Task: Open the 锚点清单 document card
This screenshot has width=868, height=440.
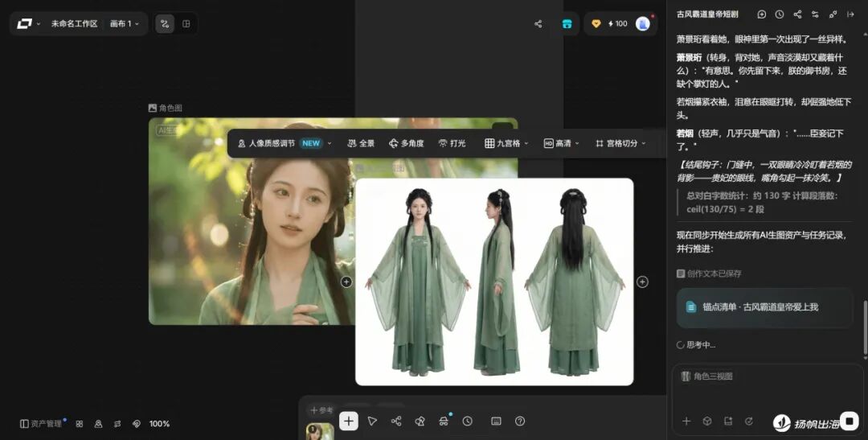Action: click(764, 307)
